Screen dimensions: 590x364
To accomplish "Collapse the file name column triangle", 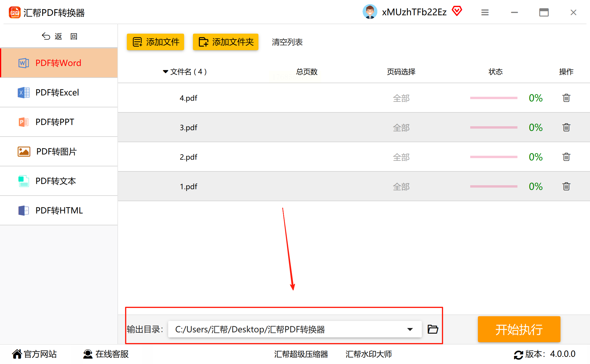I will pos(165,72).
